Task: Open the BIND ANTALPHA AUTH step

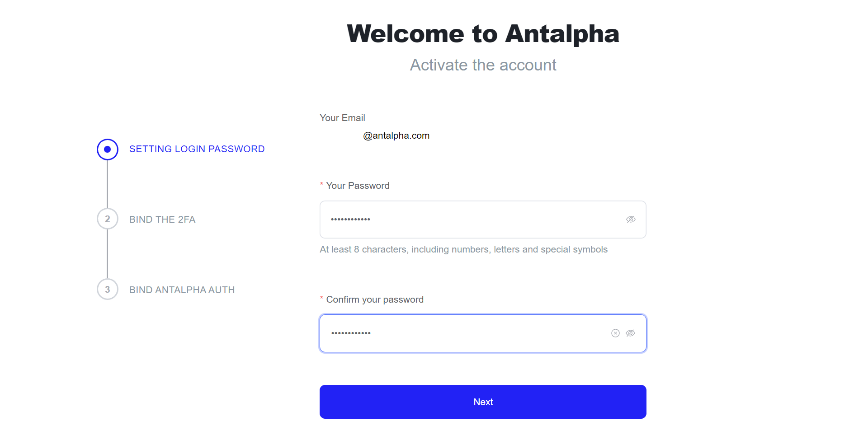Action: pos(182,290)
